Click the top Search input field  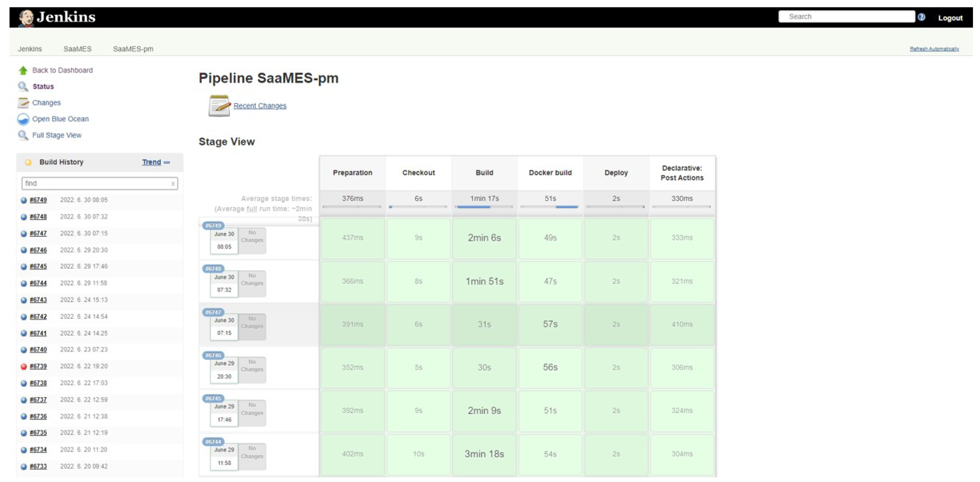click(x=846, y=17)
